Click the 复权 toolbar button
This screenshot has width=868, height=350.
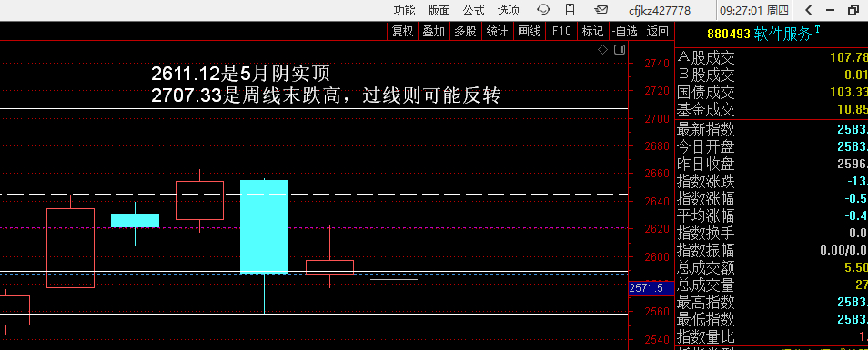click(402, 32)
